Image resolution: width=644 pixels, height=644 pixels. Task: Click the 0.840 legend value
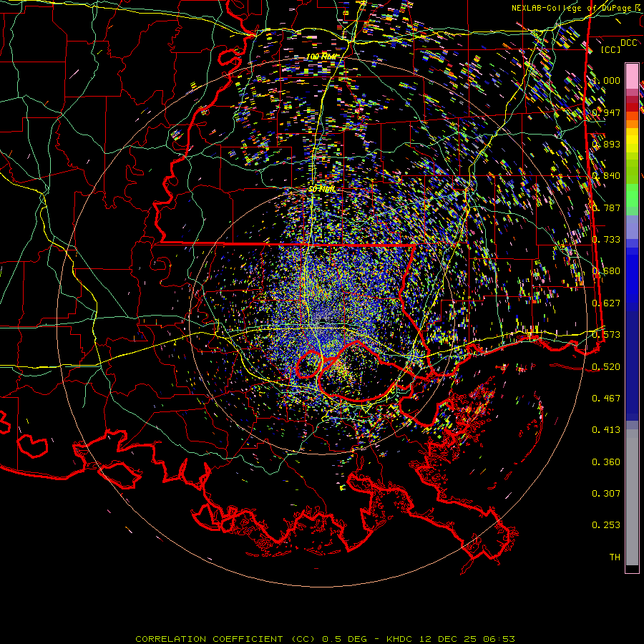pos(606,176)
